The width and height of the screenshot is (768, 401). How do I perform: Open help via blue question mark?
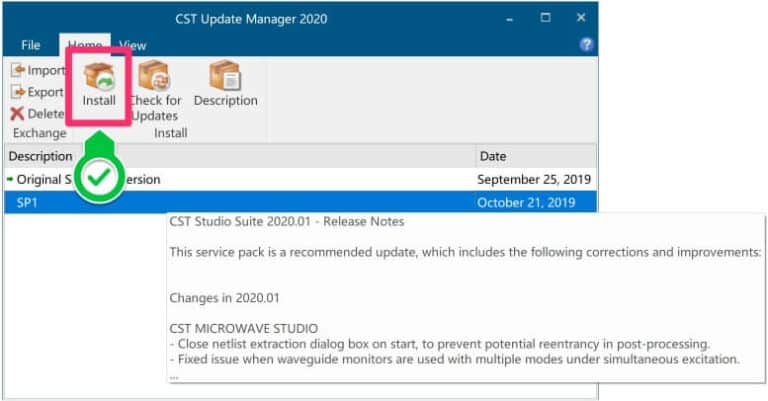587,45
